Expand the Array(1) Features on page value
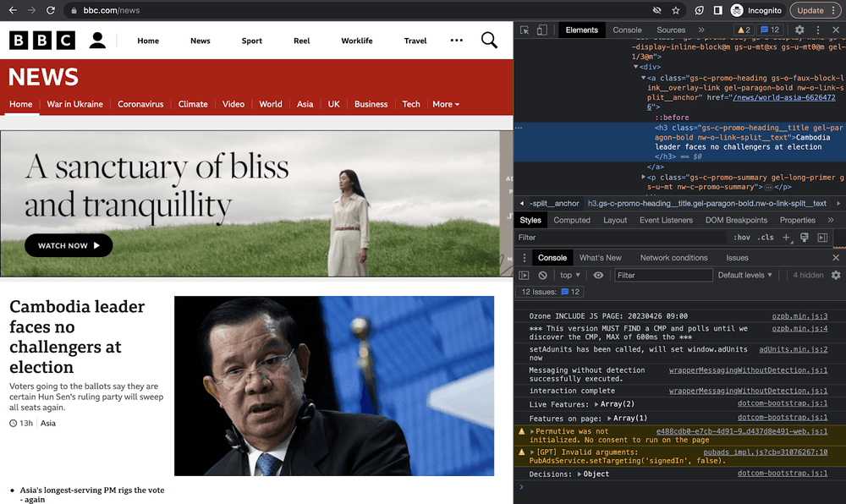846x504 pixels. pyautogui.click(x=609, y=419)
